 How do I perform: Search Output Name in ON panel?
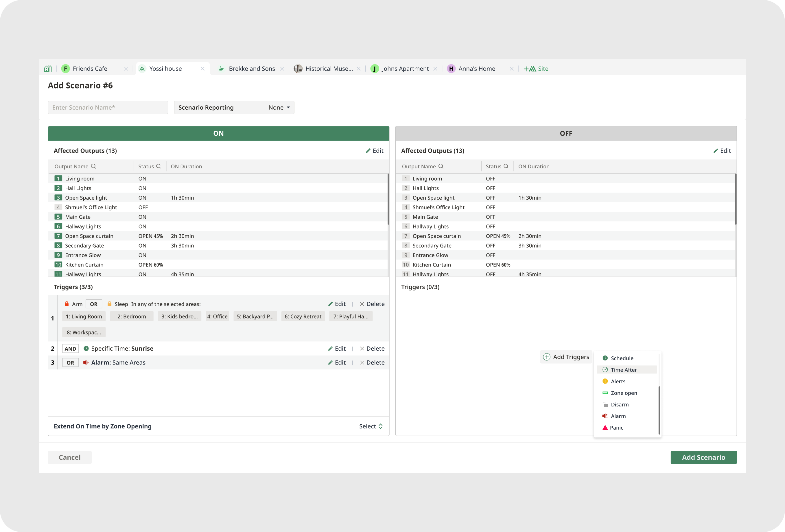point(93,166)
